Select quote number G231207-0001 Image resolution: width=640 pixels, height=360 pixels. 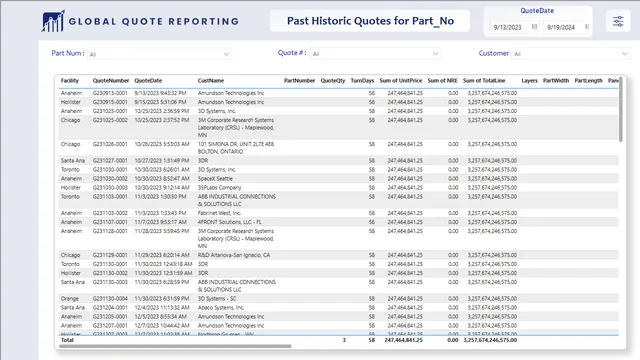110,325
